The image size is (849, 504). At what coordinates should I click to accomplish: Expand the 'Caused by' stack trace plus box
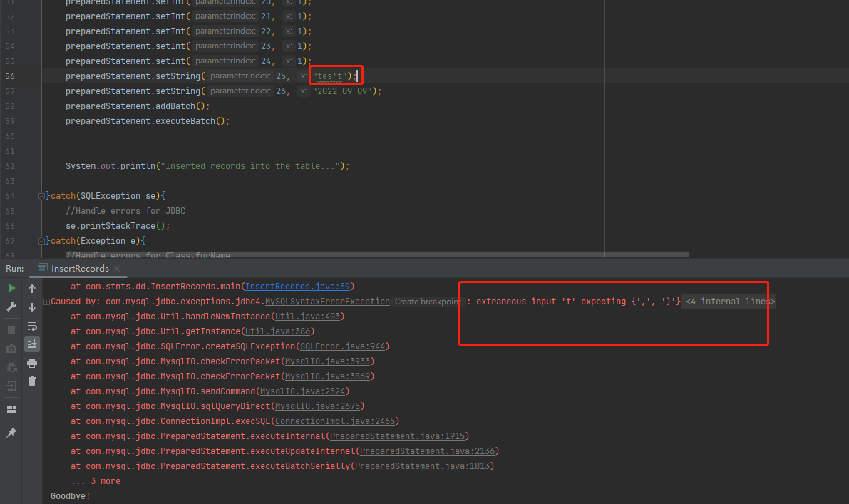click(46, 302)
